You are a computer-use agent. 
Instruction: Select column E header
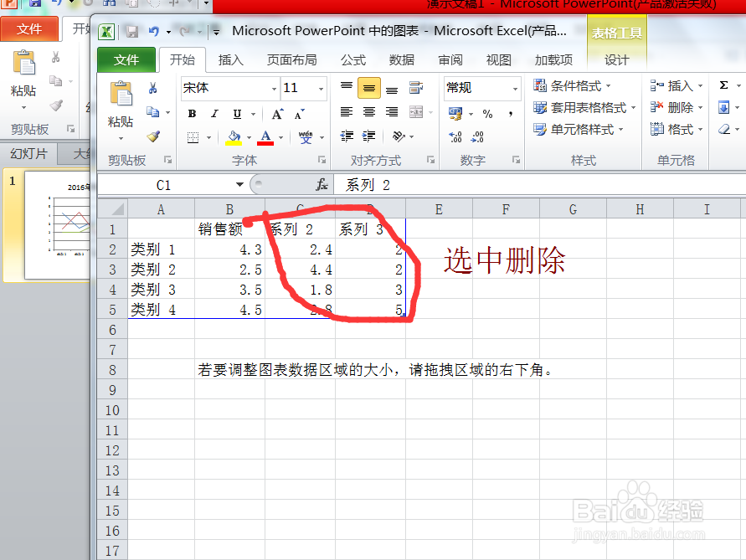[439, 209]
